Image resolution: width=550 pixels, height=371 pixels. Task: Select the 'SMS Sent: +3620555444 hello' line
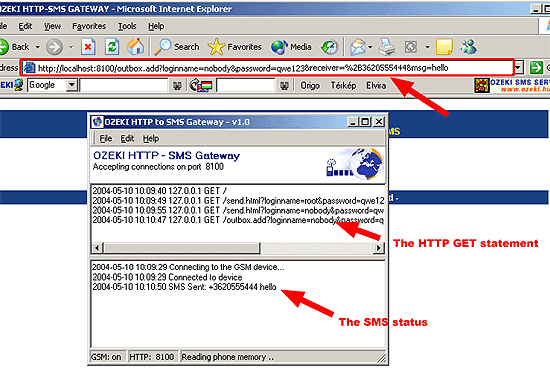184,287
